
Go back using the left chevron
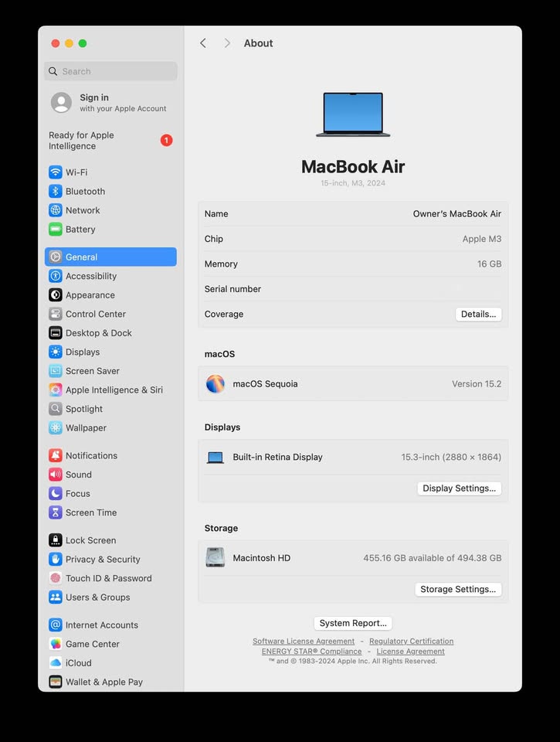click(x=203, y=43)
